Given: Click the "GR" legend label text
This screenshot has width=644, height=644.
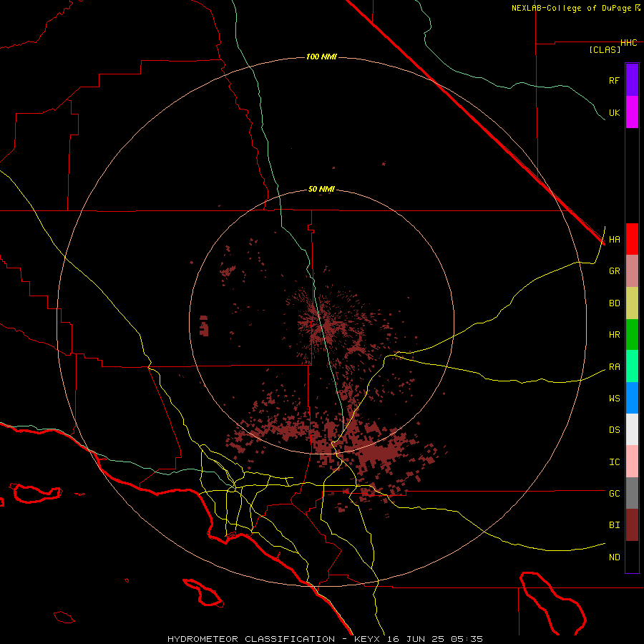Looking at the screenshot, I should coord(614,271).
